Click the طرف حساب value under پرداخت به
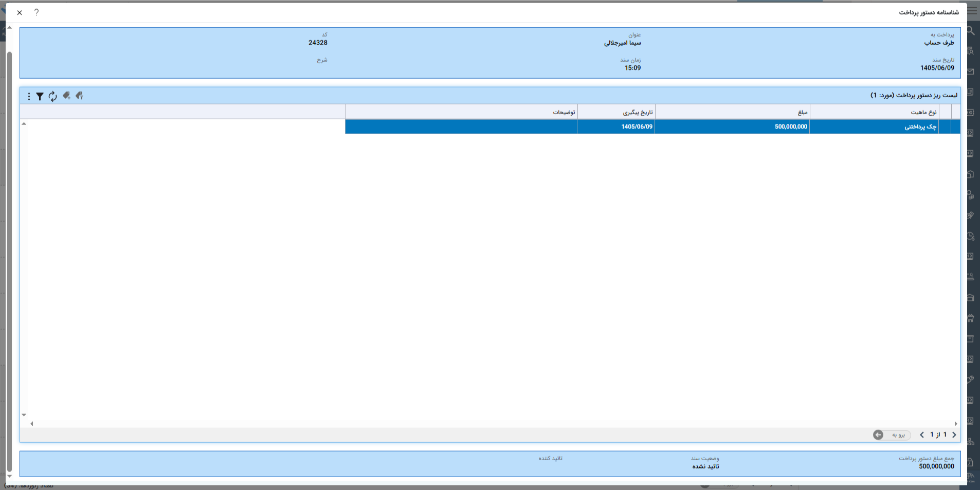Image resolution: width=980 pixels, height=490 pixels. tap(939, 43)
